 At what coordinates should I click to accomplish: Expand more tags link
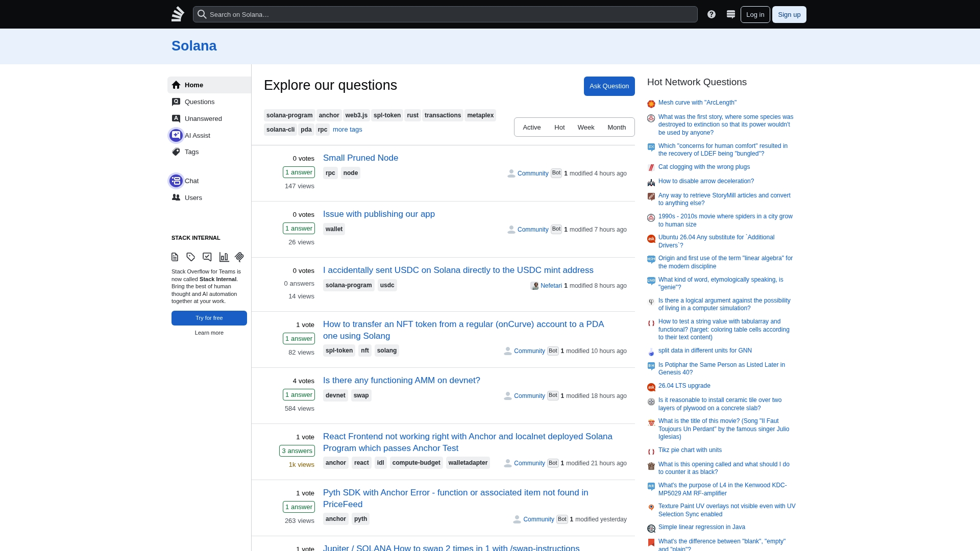tap(347, 130)
